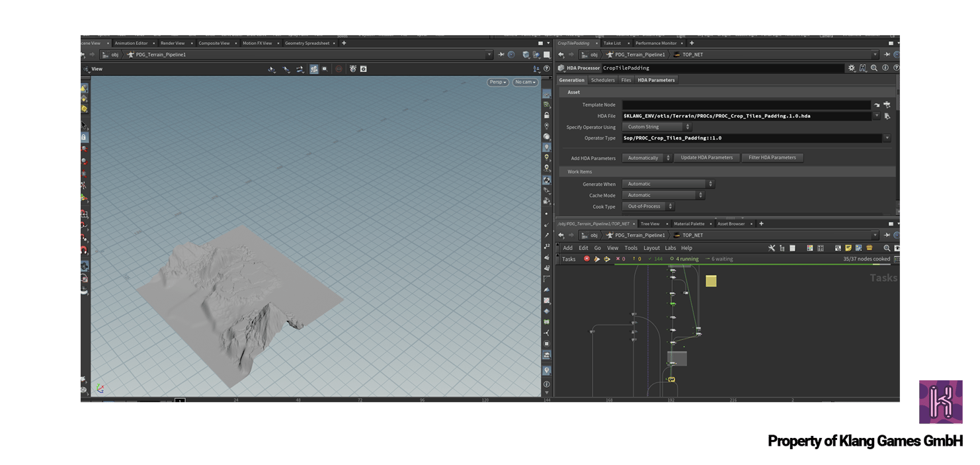Open the Layout menu in network editor

[x=651, y=248]
